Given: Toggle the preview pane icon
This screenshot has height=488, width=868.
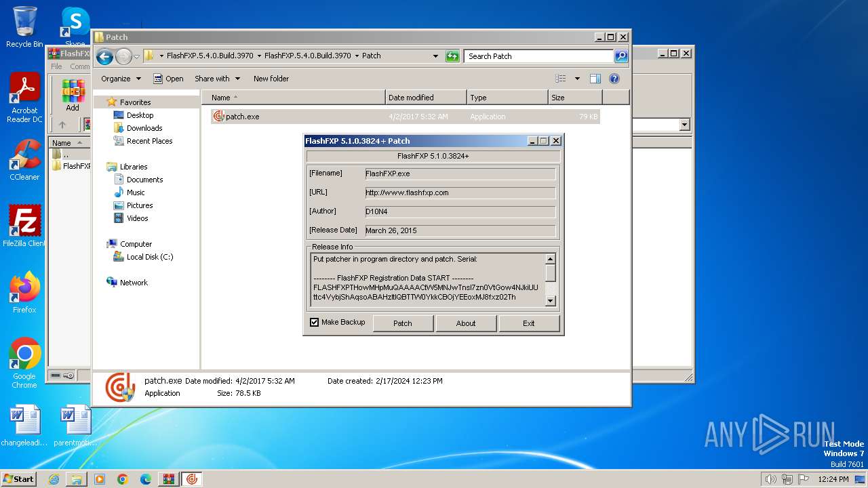Looking at the screenshot, I should click(595, 79).
